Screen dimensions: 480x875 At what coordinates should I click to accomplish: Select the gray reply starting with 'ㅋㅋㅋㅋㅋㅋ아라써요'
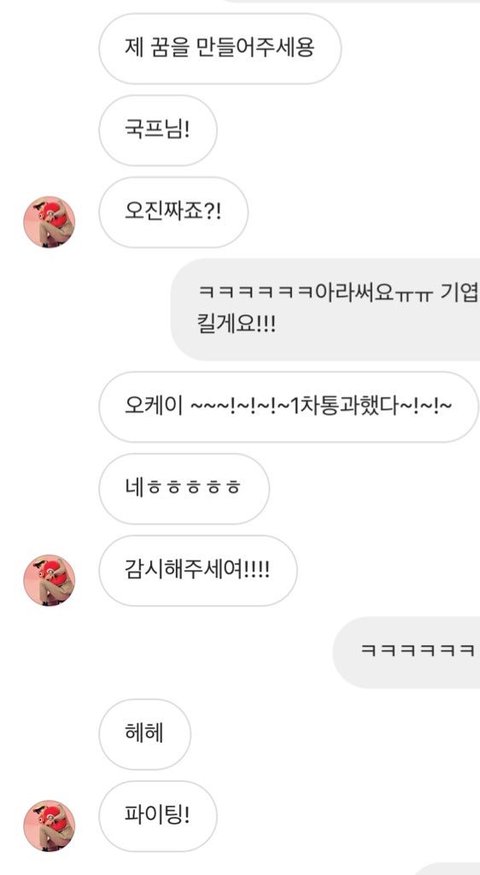point(325,310)
